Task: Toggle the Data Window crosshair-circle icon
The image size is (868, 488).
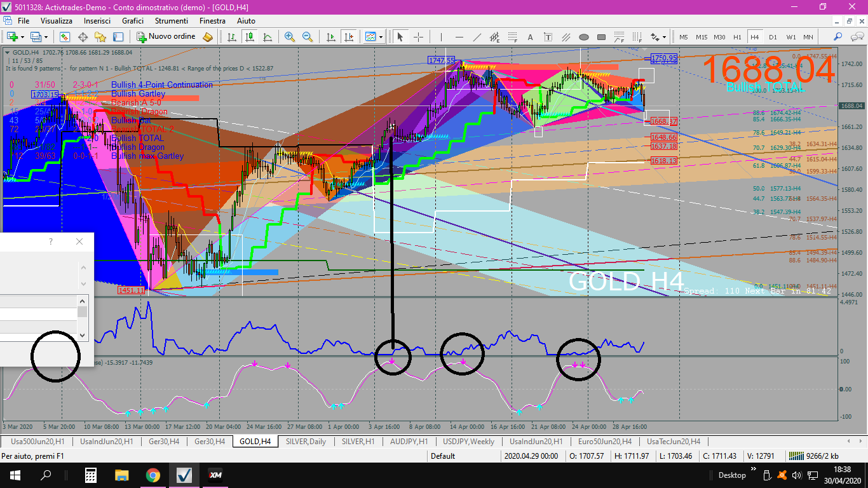Action: 83,37
